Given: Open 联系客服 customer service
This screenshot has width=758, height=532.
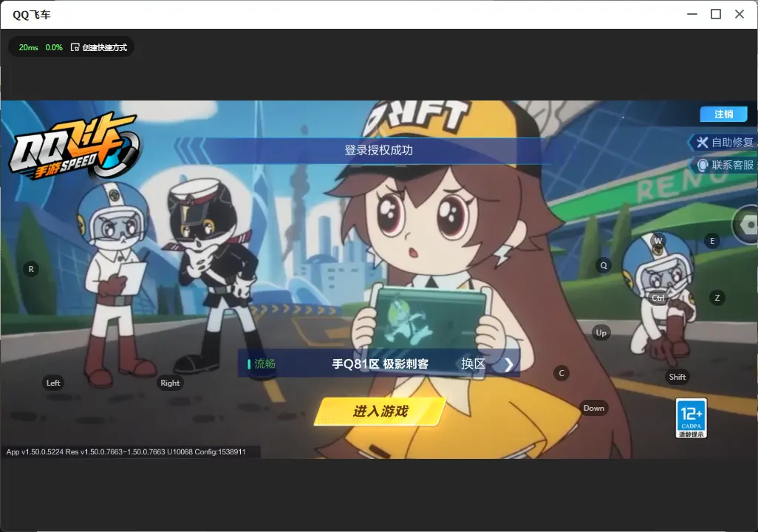Looking at the screenshot, I should (x=725, y=165).
